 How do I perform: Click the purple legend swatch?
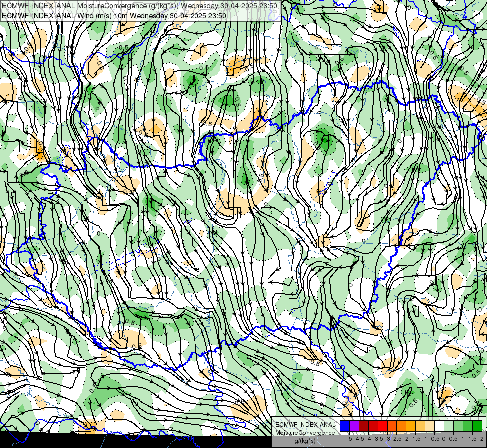pyautogui.click(x=354, y=426)
